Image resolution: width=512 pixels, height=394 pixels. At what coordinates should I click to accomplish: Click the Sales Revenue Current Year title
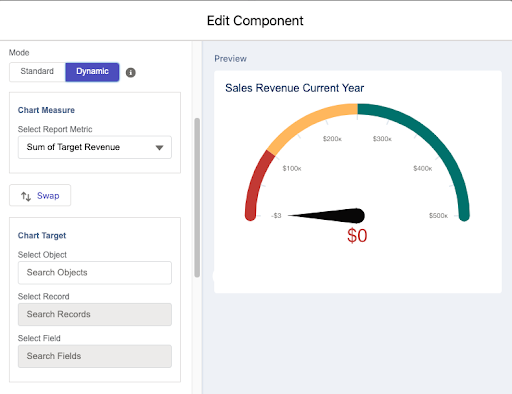[294, 88]
